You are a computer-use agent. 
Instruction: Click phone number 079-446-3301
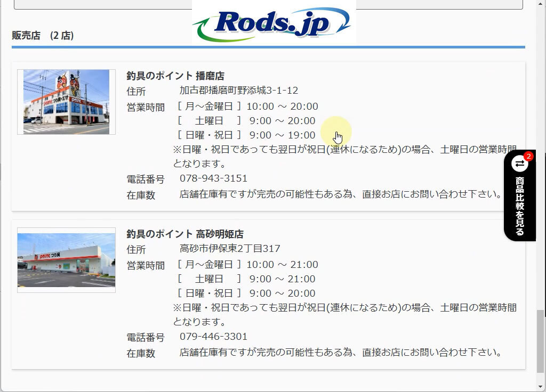point(213,336)
